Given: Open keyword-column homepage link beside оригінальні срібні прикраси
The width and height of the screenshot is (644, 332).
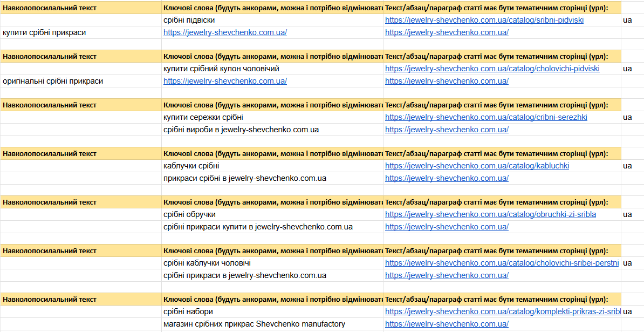Looking at the screenshot, I should pyautogui.click(x=225, y=81).
